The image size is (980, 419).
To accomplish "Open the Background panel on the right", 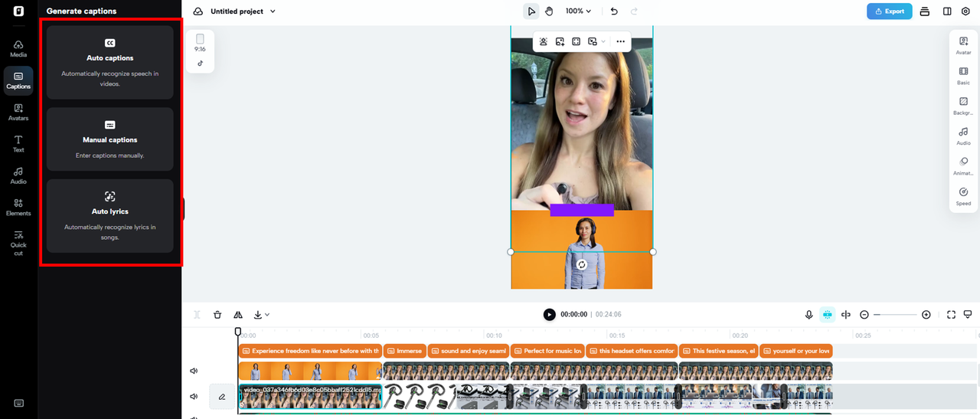I will point(963,106).
